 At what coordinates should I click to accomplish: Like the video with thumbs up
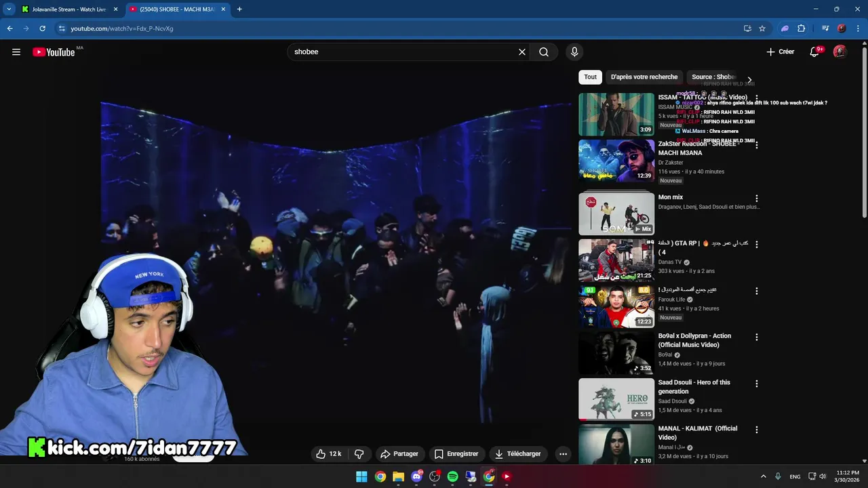[329, 454]
